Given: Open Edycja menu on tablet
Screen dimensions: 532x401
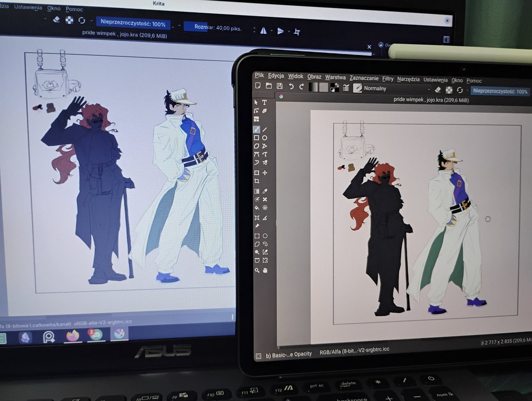Looking at the screenshot, I should tap(276, 76).
